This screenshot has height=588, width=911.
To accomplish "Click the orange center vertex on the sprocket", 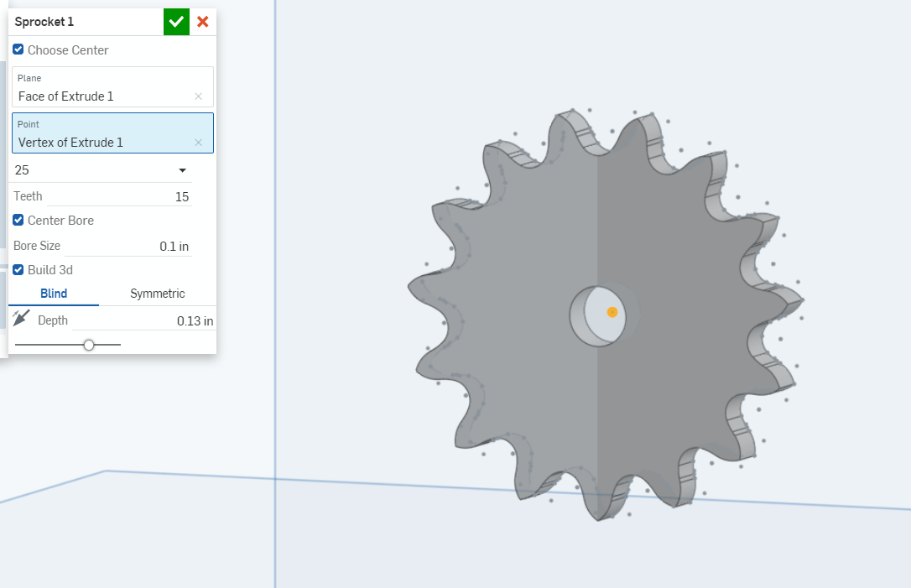I will [x=611, y=312].
